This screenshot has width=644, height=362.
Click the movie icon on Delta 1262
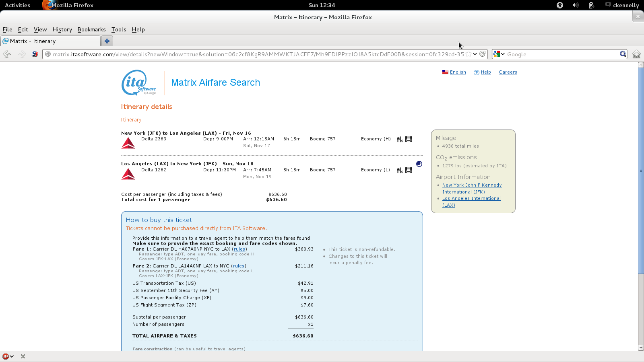[x=409, y=170]
